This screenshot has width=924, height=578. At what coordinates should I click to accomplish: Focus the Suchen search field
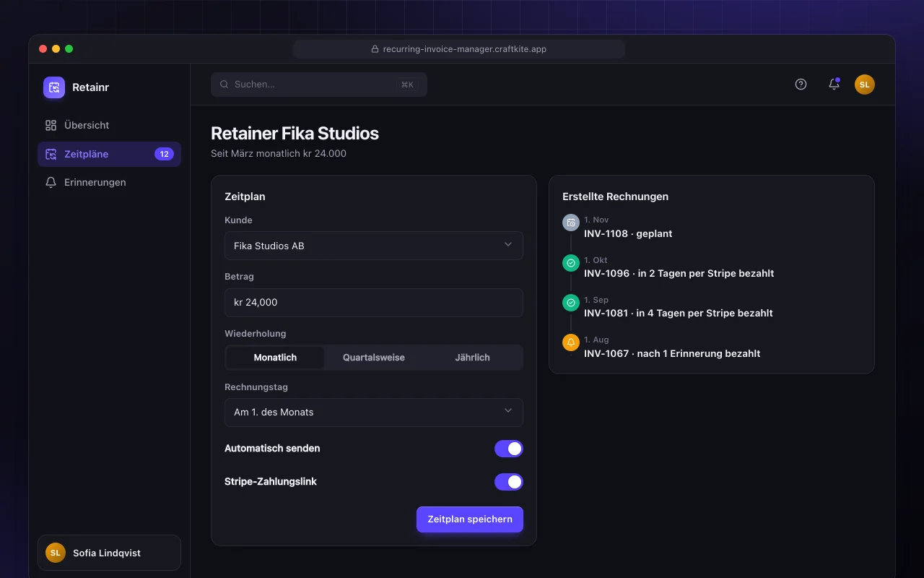[x=319, y=85]
